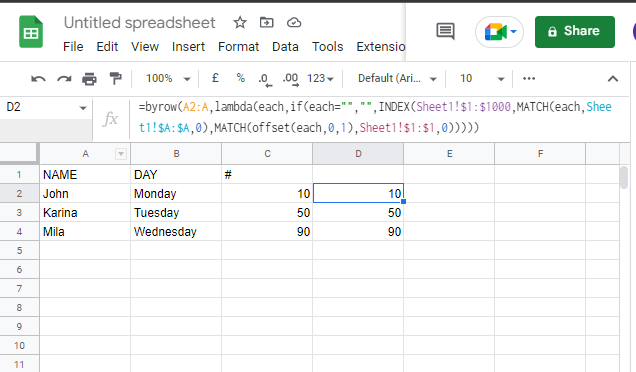The image size is (636, 372).
Task: Open the Google Sheets home icon
Action: coord(31,32)
